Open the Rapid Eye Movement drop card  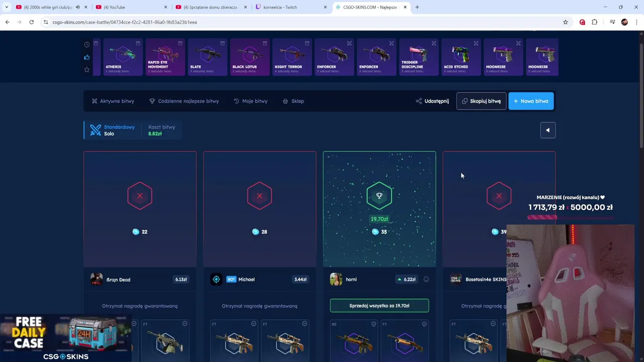coord(165,57)
